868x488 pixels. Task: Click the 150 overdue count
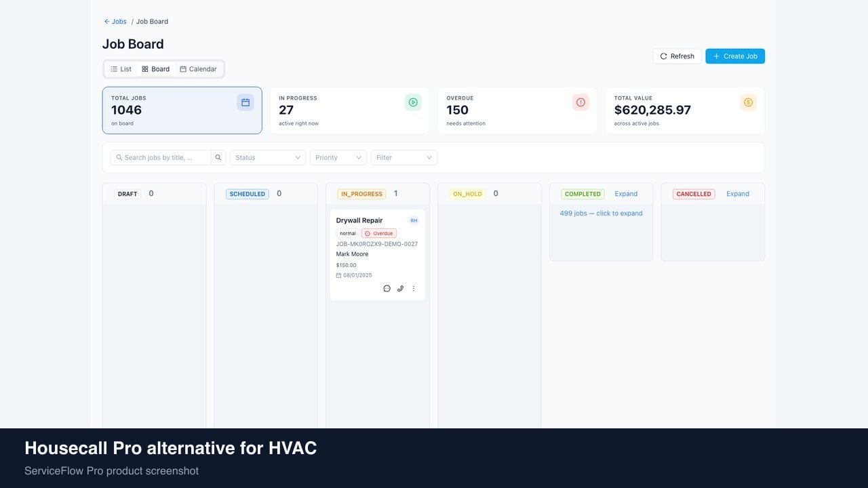(458, 110)
